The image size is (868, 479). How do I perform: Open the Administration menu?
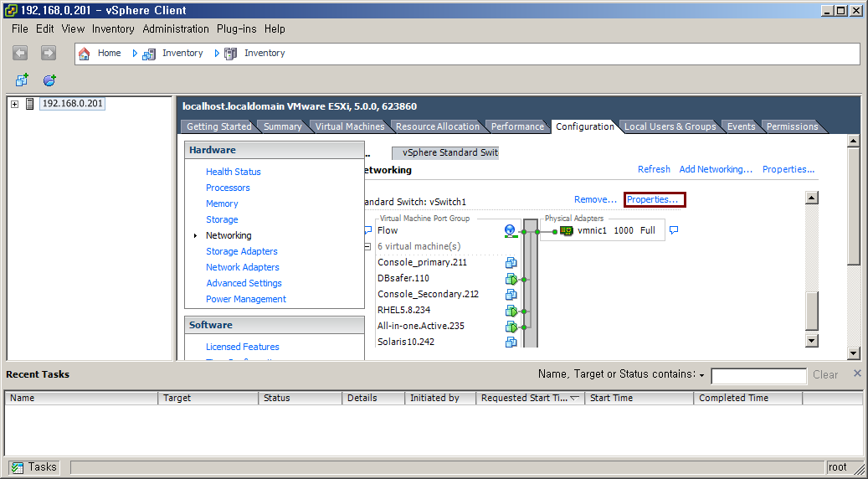[x=176, y=28]
